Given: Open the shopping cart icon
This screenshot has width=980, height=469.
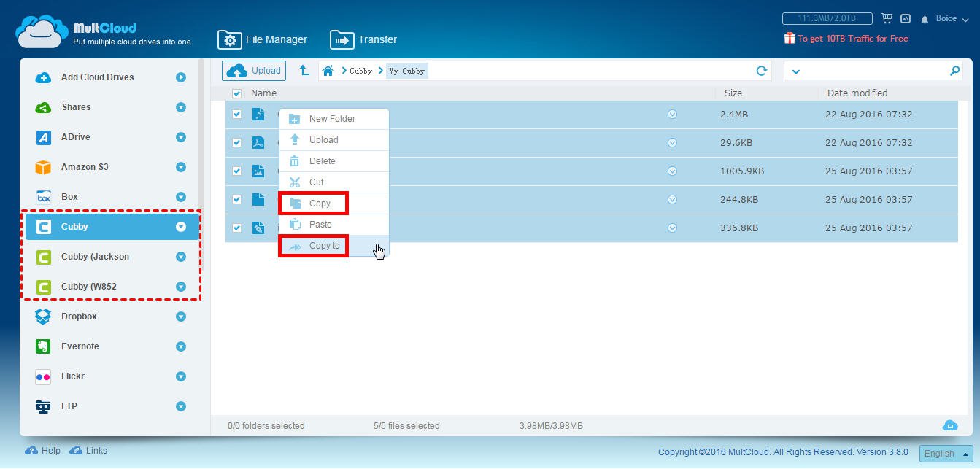Looking at the screenshot, I should tap(887, 18).
